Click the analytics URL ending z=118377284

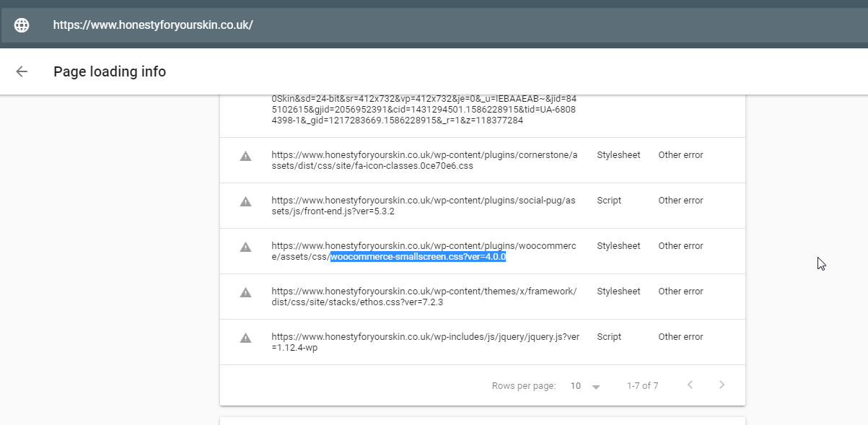pos(424,110)
